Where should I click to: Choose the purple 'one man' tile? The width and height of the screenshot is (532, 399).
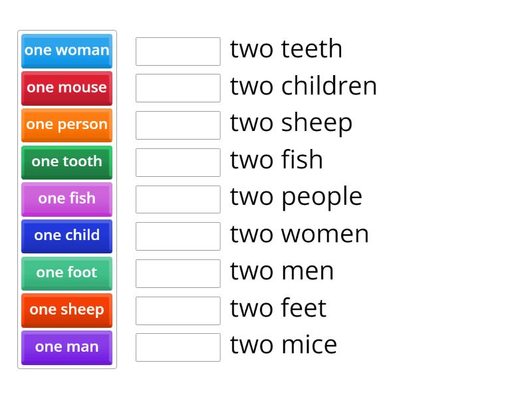tap(66, 347)
